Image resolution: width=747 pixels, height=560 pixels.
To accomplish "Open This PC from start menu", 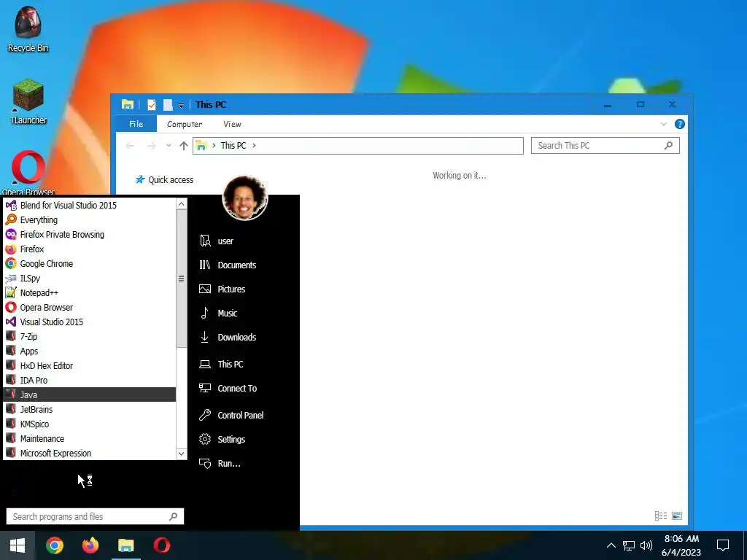I will pos(245,365).
